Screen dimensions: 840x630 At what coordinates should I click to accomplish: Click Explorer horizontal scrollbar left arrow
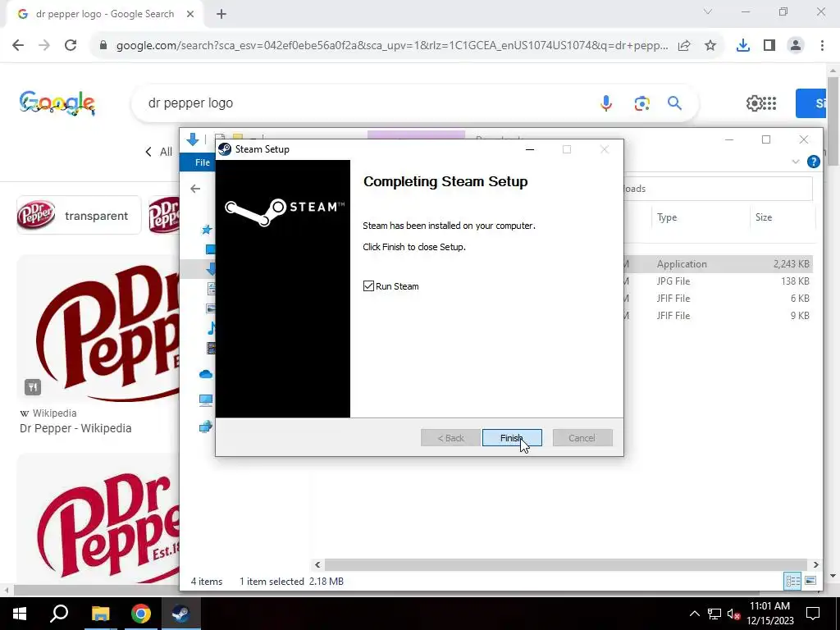tap(317, 564)
